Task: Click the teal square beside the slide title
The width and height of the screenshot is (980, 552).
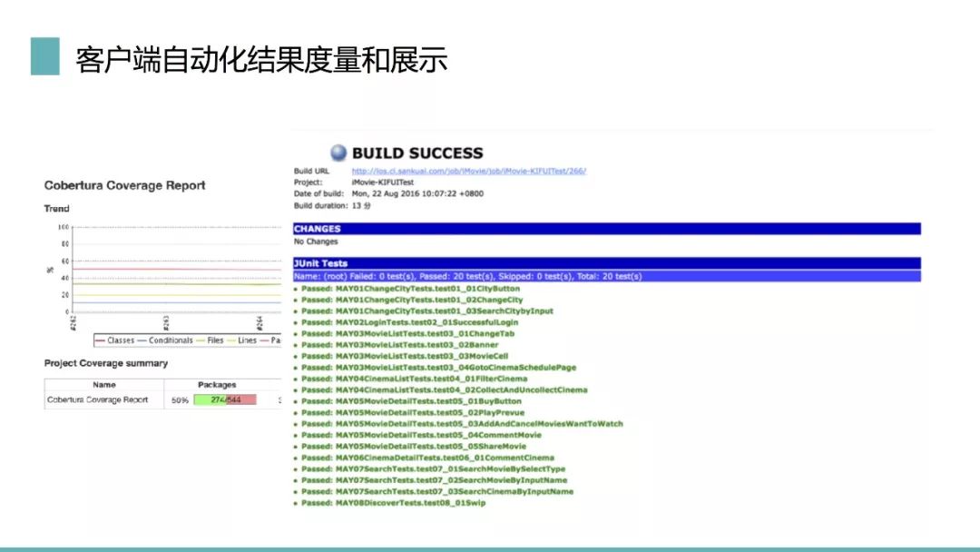Action: click(44, 56)
